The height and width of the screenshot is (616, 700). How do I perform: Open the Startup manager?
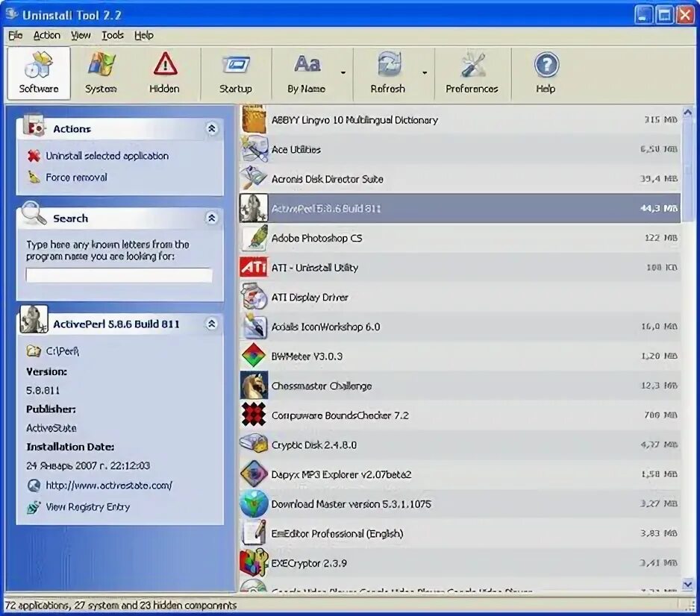point(235,74)
